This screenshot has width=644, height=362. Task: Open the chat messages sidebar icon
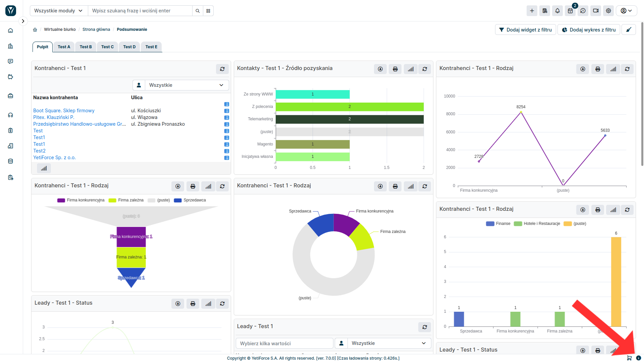click(x=10, y=61)
